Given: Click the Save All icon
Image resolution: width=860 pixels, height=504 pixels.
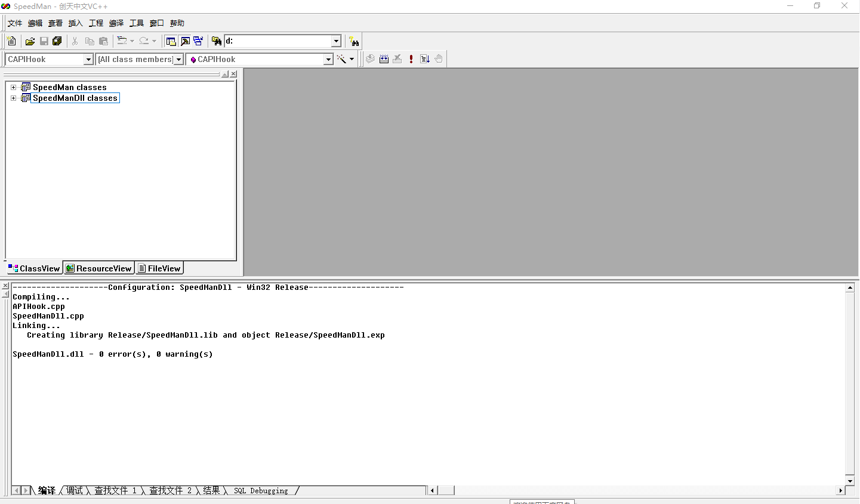Looking at the screenshot, I should [x=57, y=41].
